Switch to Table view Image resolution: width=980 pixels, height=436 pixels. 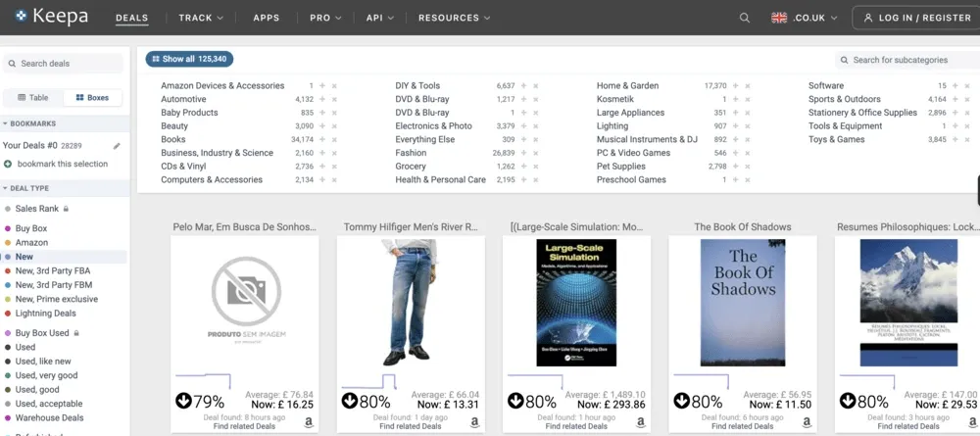point(33,97)
